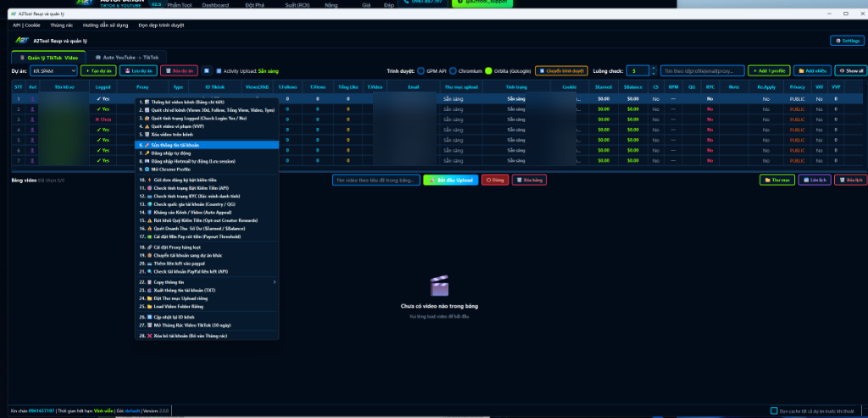
Task: Increase the Luồng check stepper value
Action: pos(654,69)
